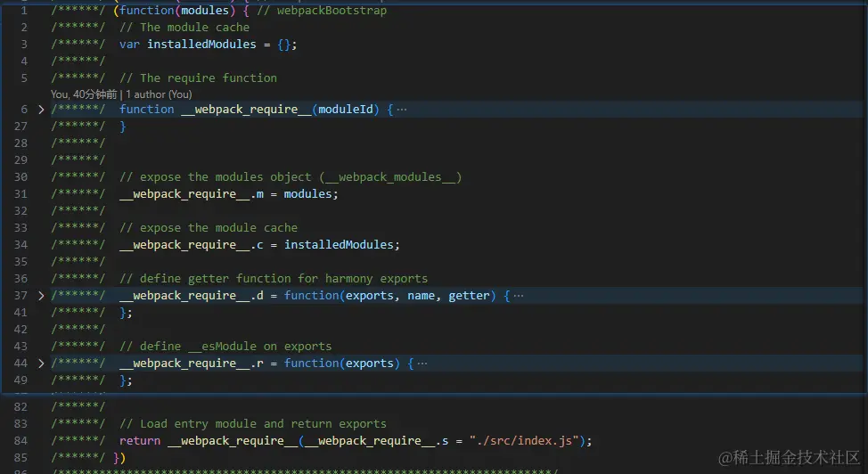Click '__webpack_require__.r' on line 44
The height and width of the screenshot is (474, 868).
coord(192,364)
